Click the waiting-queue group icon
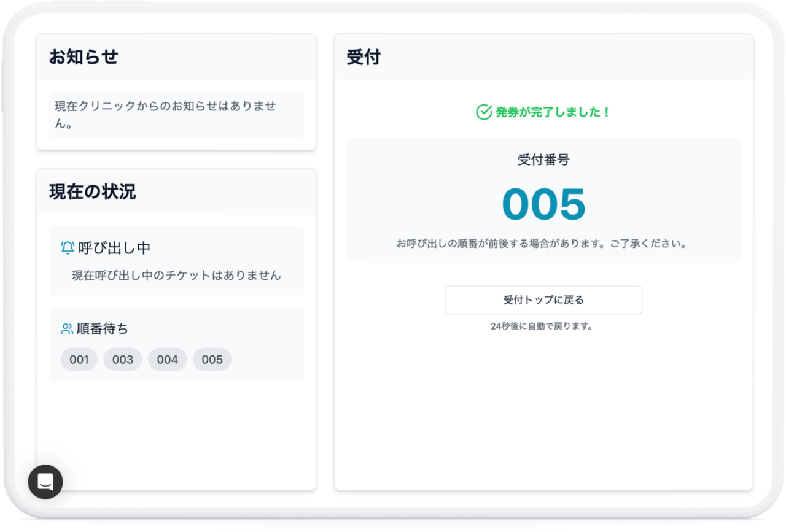Viewport: 786px width, 532px height. pos(68,328)
